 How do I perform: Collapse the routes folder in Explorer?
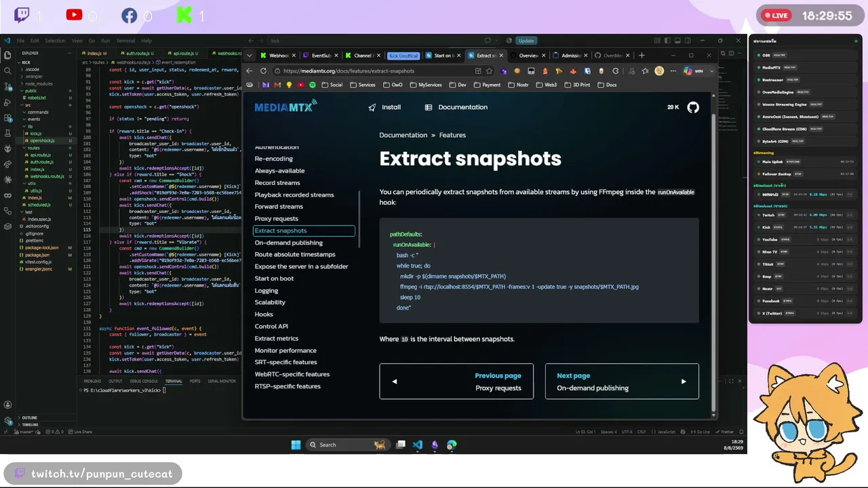(33, 148)
